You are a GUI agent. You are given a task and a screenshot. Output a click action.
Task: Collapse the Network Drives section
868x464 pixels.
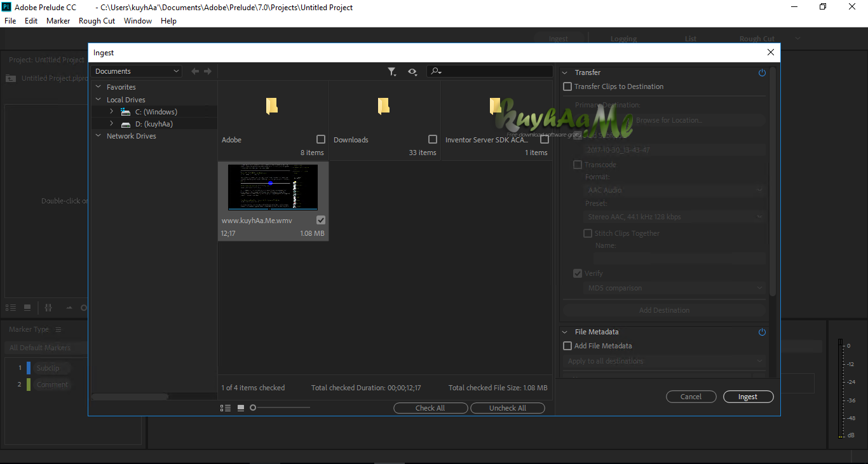98,136
